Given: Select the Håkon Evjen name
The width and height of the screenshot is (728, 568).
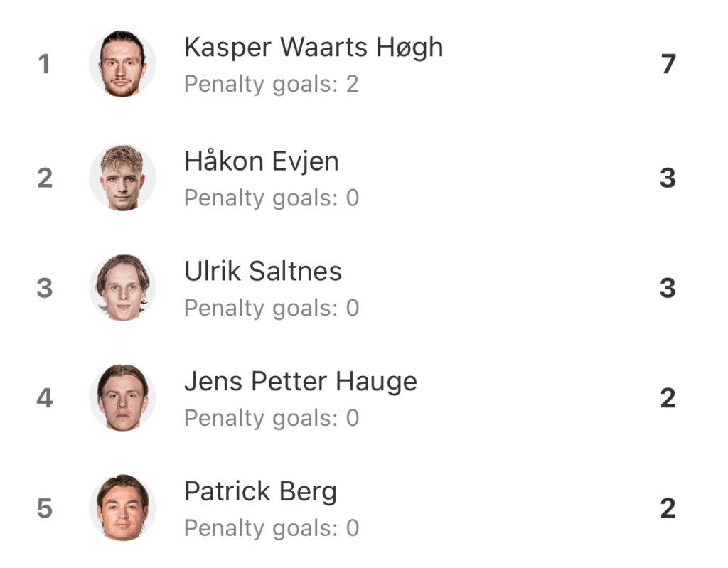Looking at the screenshot, I should pyautogui.click(x=262, y=161).
